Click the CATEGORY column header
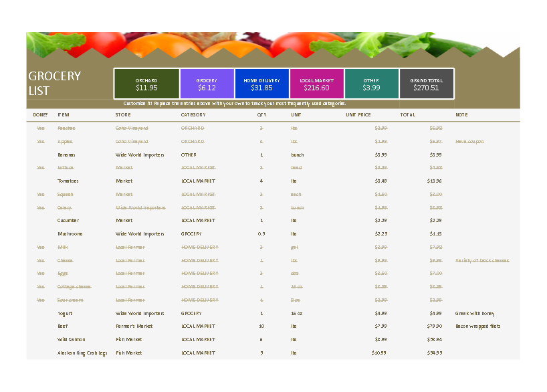This screenshot has height=392, width=547. 193,115
